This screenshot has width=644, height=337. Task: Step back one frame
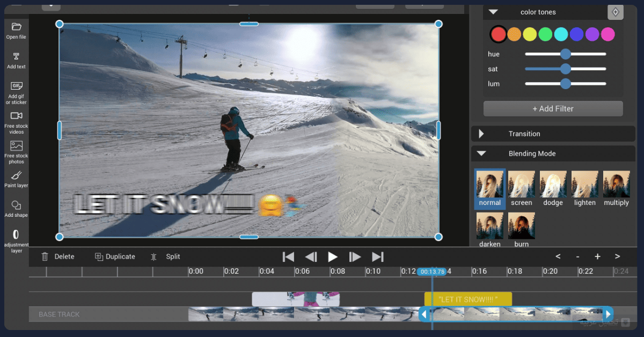[x=311, y=257]
